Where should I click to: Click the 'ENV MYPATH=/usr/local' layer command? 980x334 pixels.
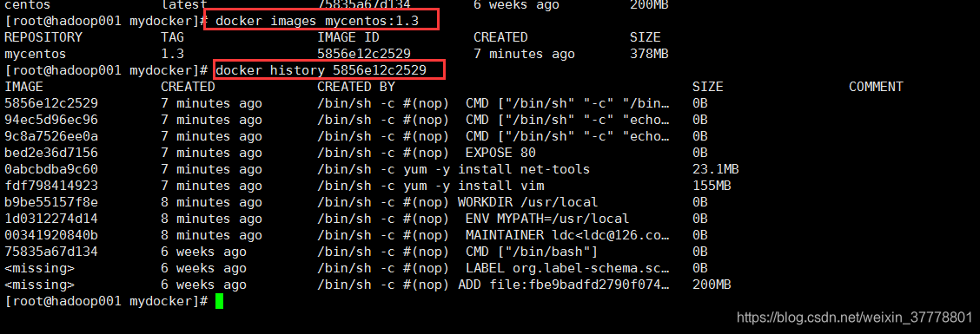point(547,219)
